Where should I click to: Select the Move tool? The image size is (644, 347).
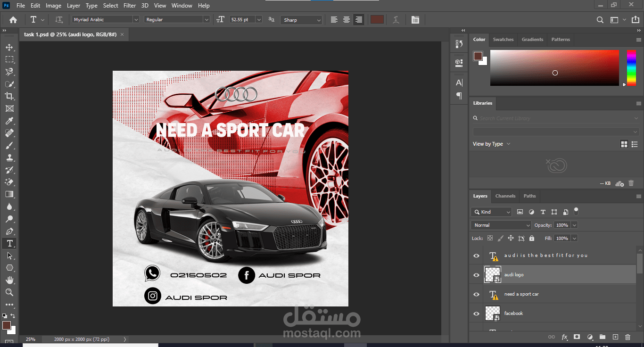[9, 48]
